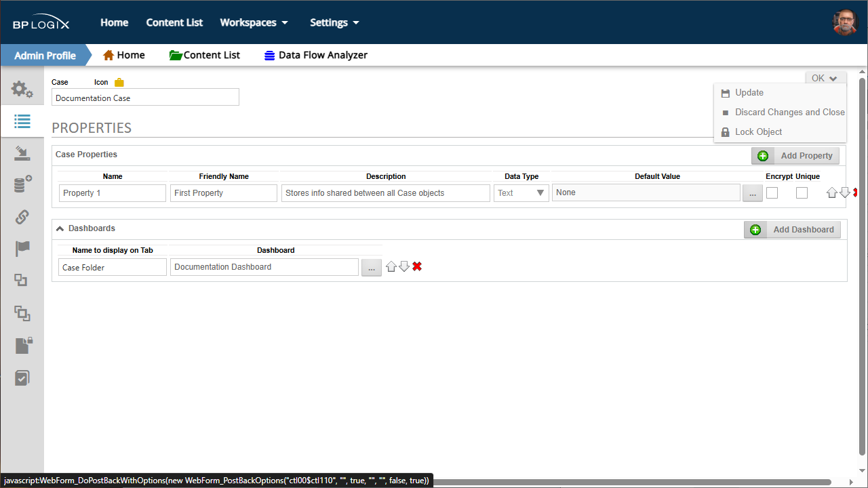868x488 pixels.
Task: Expand the Workspaces menu
Action: tap(254, 22)
